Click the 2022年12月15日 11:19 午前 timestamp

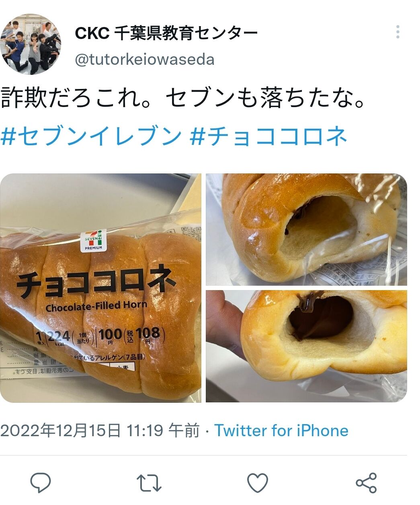tap(100, 431)
